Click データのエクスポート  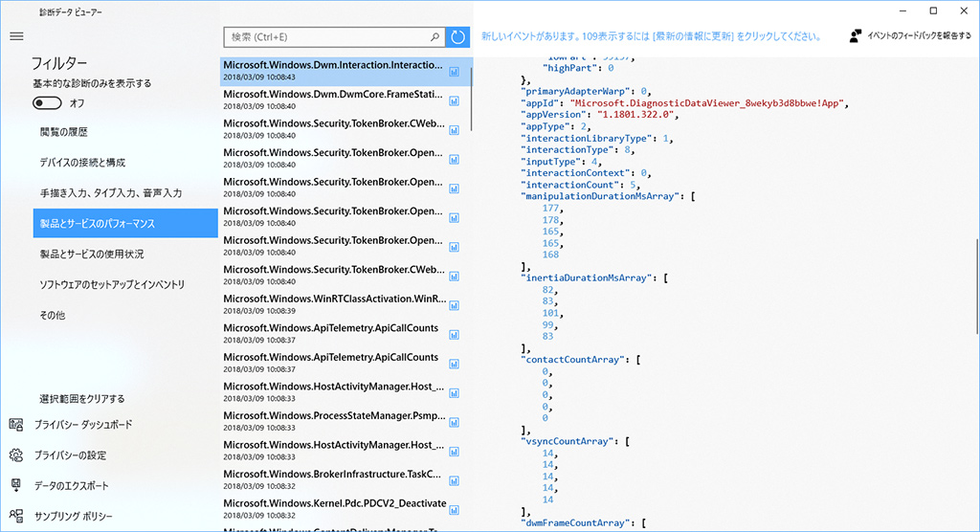coord(71,486)
